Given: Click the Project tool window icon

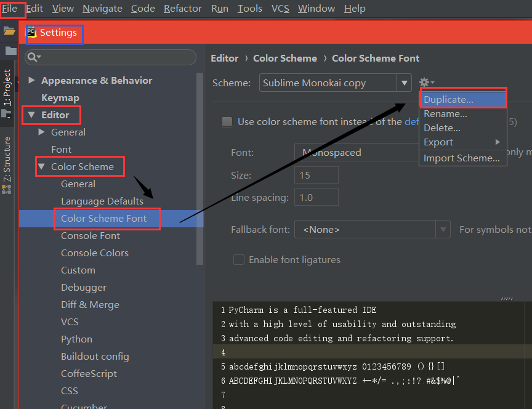Looking at the screenshot, I should [x=6, y=114].
